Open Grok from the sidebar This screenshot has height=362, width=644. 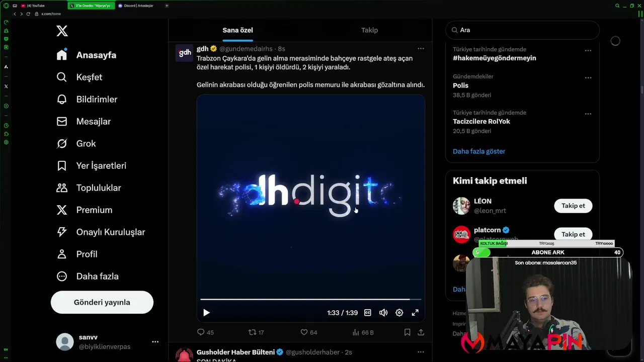click(76, 143)
